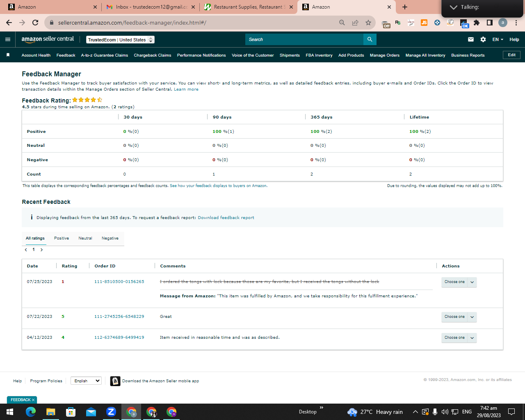
Task: Click the Chrome profile avatar
Action: coord(503,23)
